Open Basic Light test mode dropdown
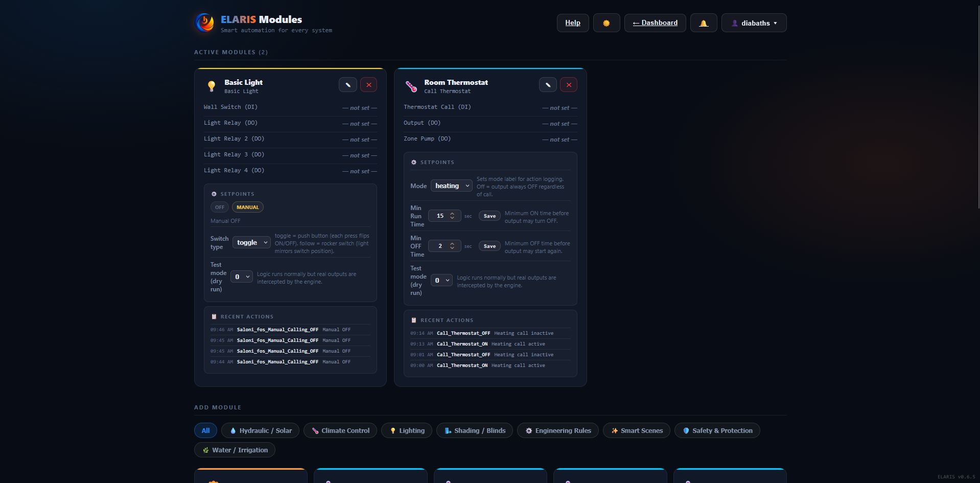 (241, 277)
